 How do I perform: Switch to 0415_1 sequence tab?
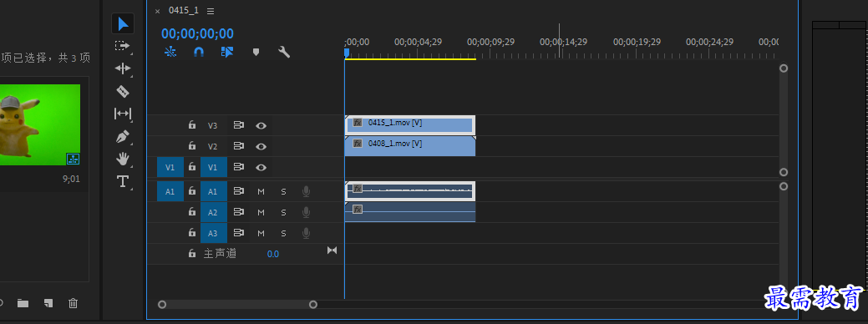click(183, 11)
